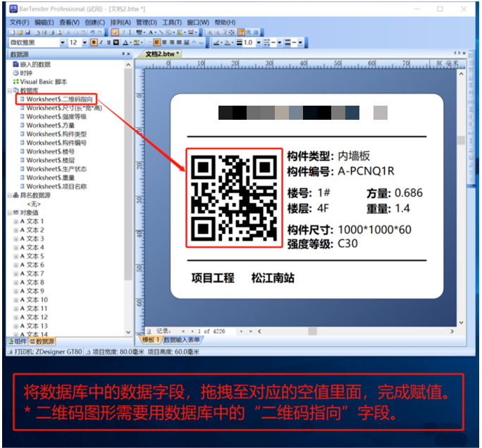The image size is (482, 448).
Task: Select the 嵌入的数据 data source item
Action: pos(32,64)
